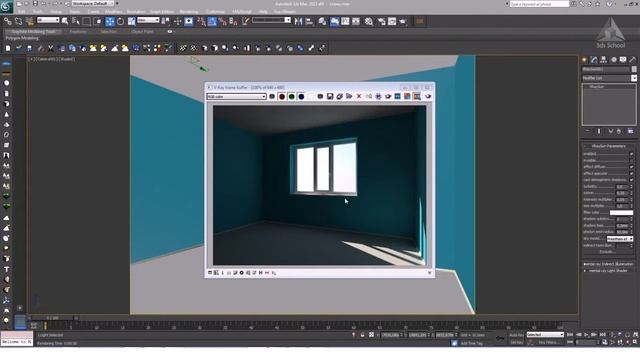Screen dimensions: 640x360
Task: Switch to the Display command panel
Action: pyautogui.click(x=623, y=60)
